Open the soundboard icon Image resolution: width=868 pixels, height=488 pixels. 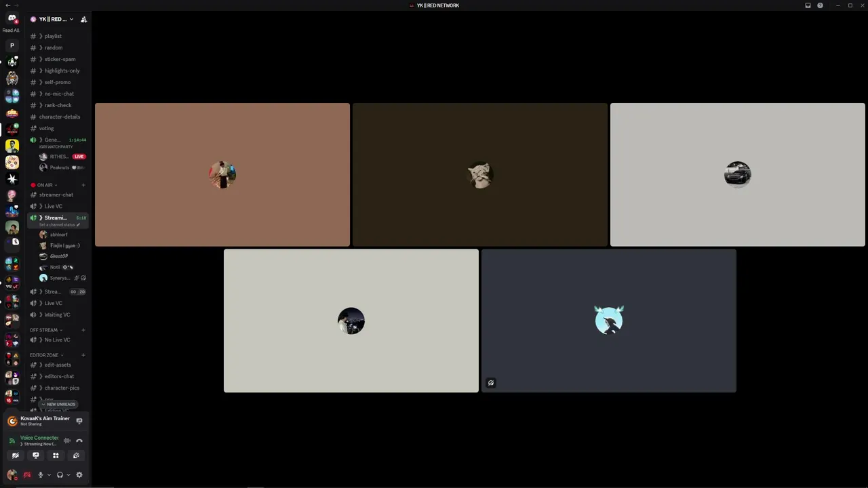tap(76, 455)
